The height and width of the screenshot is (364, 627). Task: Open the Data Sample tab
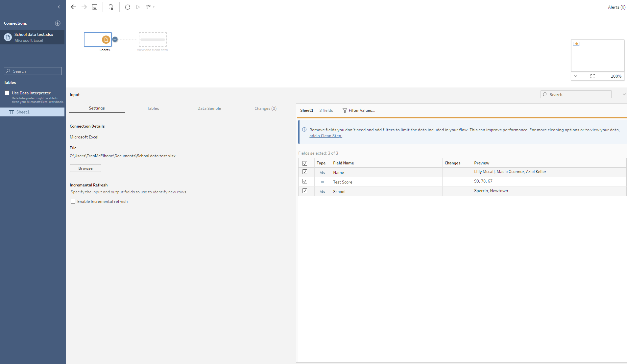click(x=209, y=108)
